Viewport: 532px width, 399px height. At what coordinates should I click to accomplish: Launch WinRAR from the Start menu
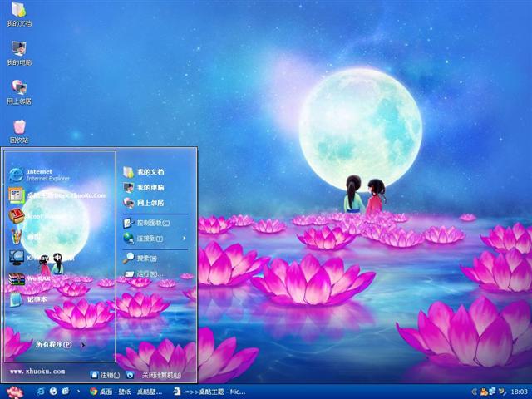click(30, 278)
